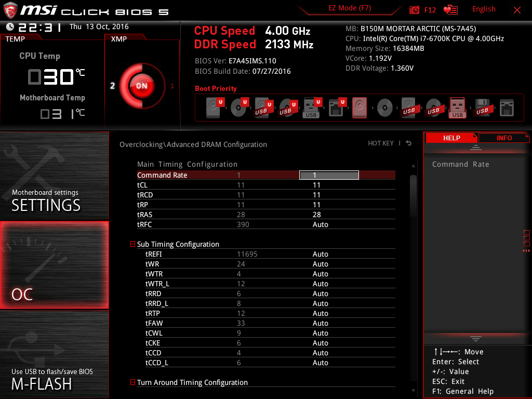This screenshot has width=532, height=399.
Task: Click the timing list scrollbar thumb
Action: [x=413, y=196]
